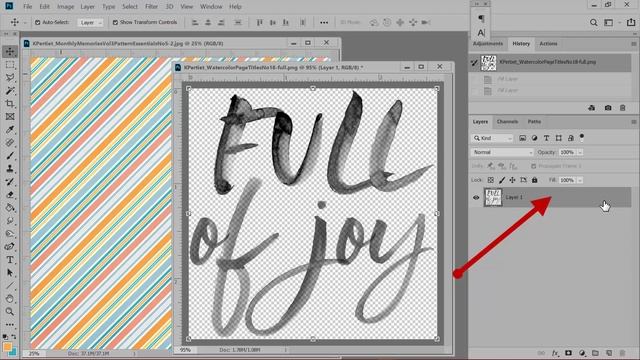640x360 pixels.
Task: Create new document from current state icon
Action: [591, 108]
